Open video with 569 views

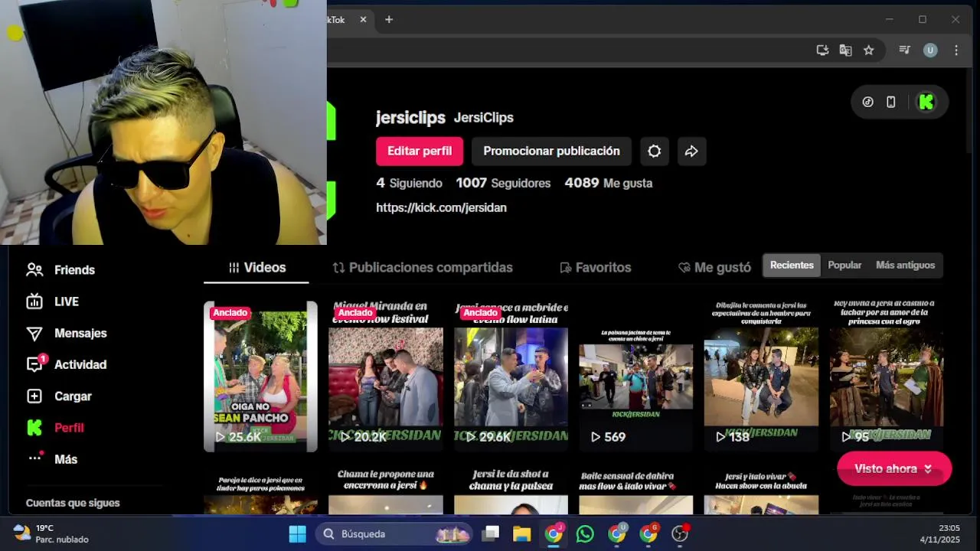click(636, 377)
